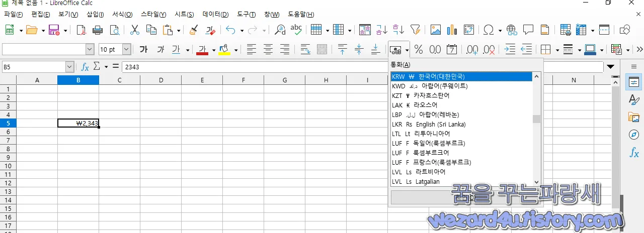Insert special character omega icon
Image resolution: width=644 pixels, height=233 pixels.
[x=489, y=30]
